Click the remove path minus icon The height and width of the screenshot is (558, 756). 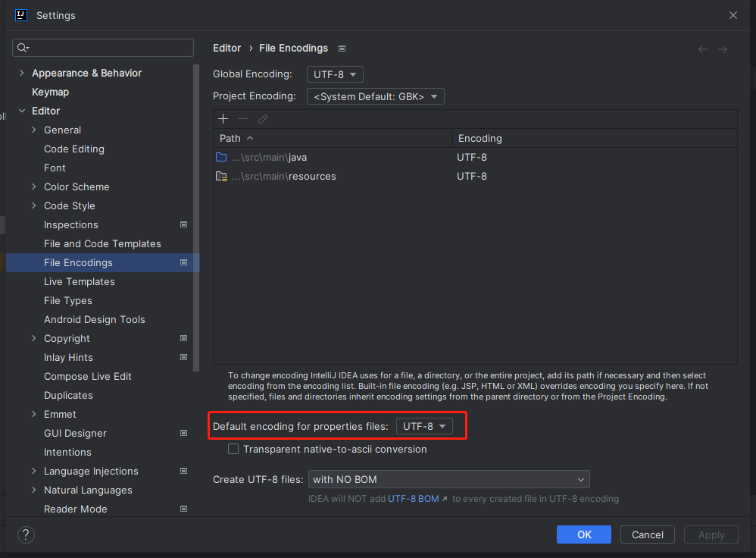click(242, 119)
